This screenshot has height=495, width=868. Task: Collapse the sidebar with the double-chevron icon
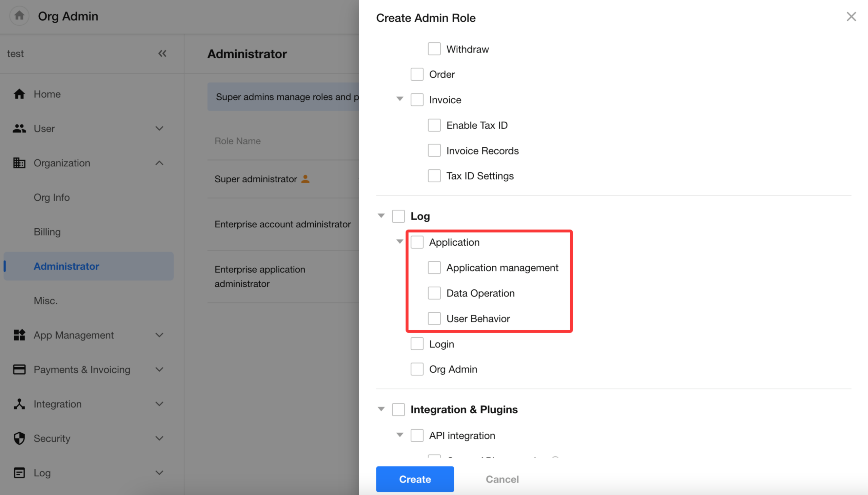162,54
